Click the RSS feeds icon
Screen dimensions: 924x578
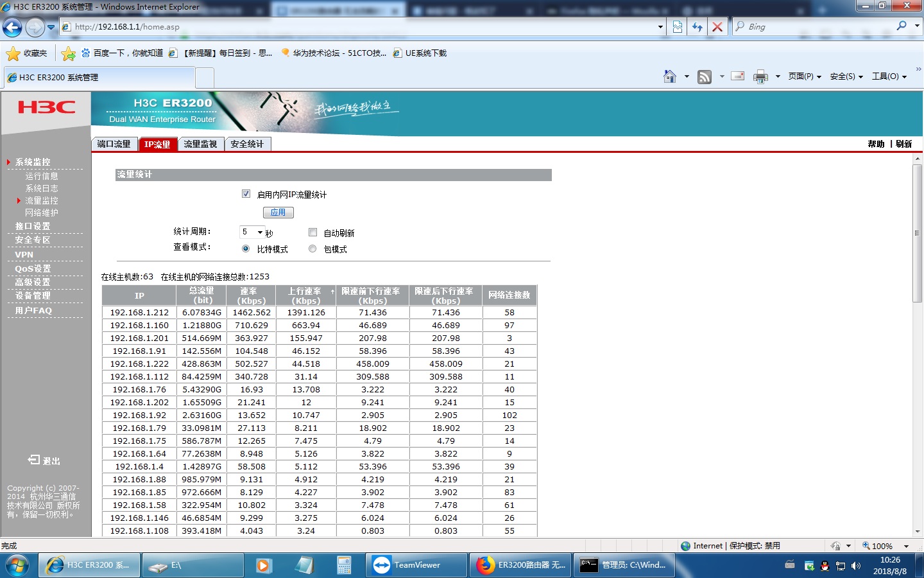tap(705, 77)
